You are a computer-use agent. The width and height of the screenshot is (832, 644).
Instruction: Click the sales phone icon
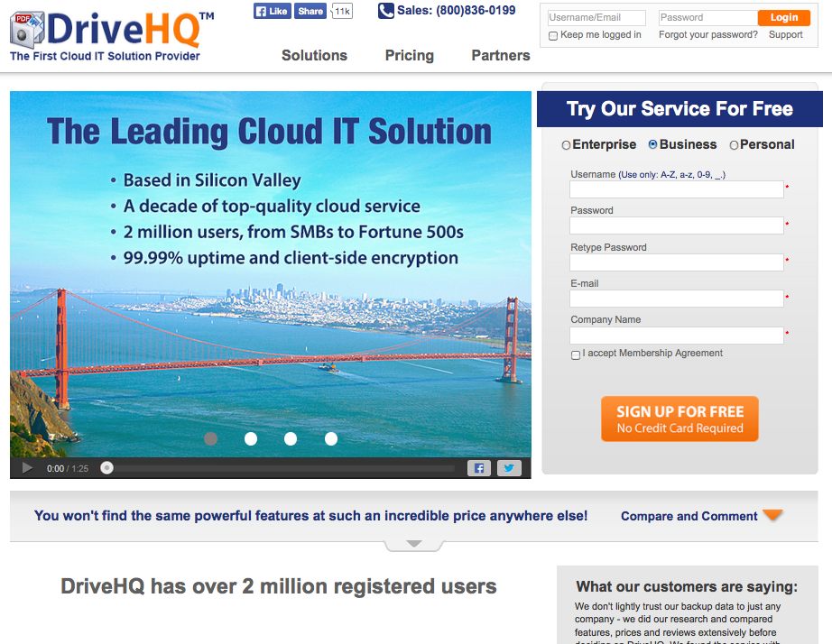tap(385, 11)
